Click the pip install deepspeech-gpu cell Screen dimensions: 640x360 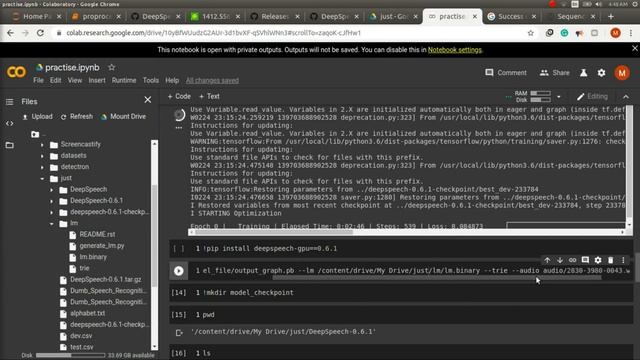401,249
